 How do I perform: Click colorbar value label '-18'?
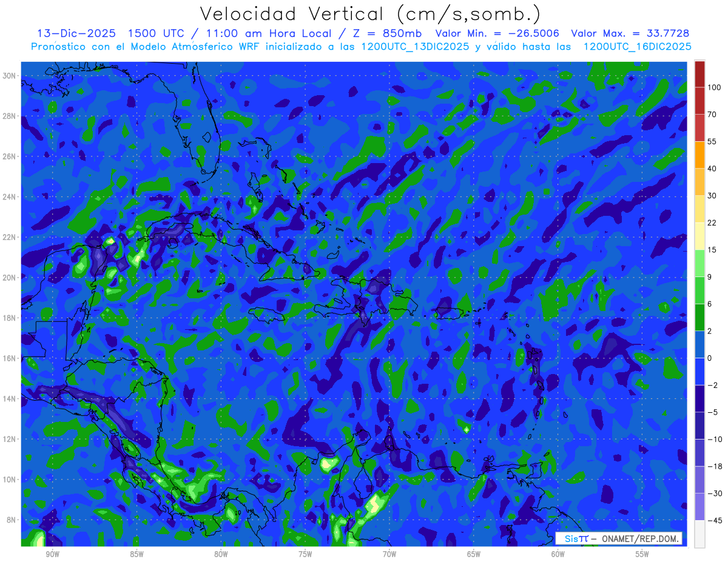tap(714, 466)
